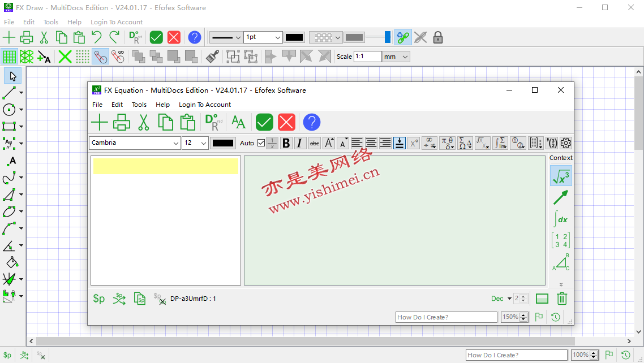
Task: Open the font size 12 dropdown
Action: (x=195, y=142)
